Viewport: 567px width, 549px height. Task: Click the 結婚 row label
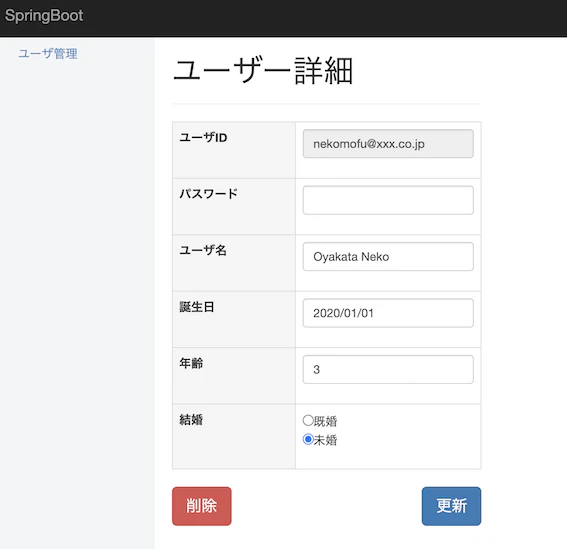191,420
